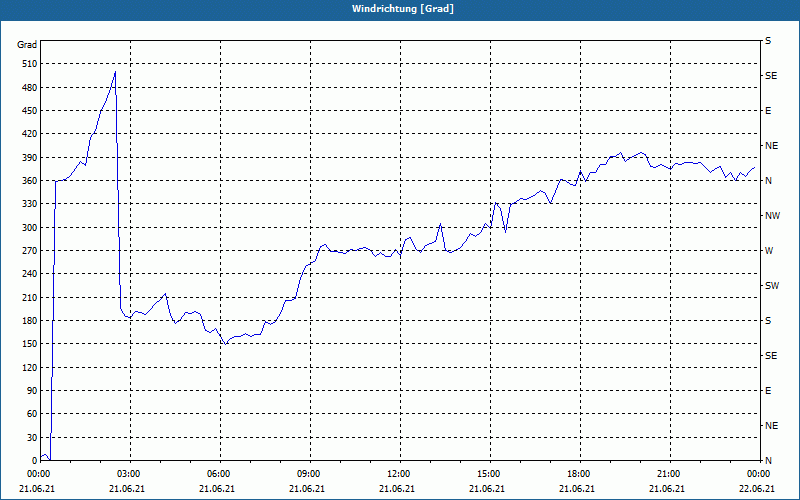Click the NE compass label beside the 390 gridline

[771, 146]
